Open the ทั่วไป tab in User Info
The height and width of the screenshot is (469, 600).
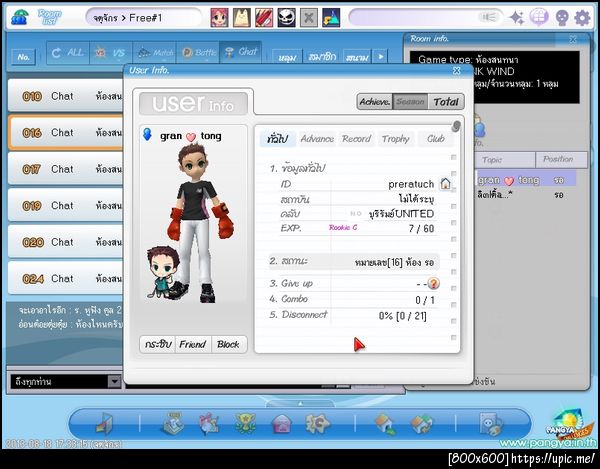(x=278, y=138)
